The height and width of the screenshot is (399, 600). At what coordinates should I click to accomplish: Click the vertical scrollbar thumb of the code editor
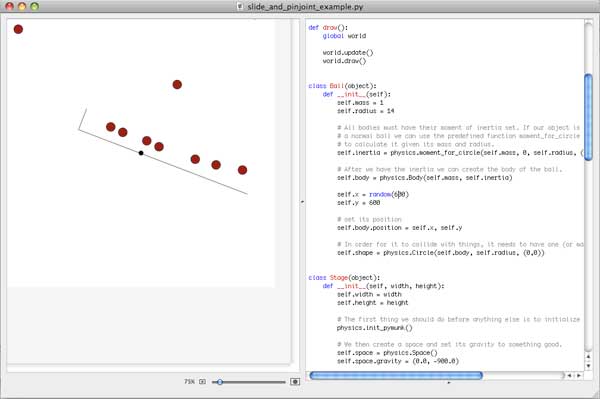click(589, 117)
